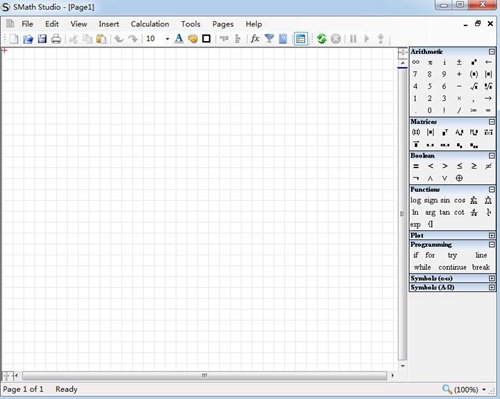Insert the infinity symbol from Arithmetic
500x399 pixels.
point(416,62)
